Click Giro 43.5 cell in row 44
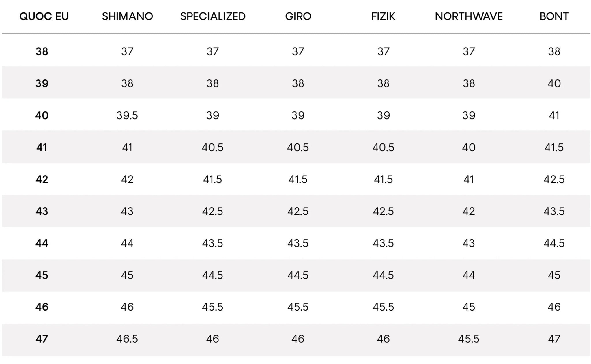This screenshot has height=364, width=591. point(298,243)
